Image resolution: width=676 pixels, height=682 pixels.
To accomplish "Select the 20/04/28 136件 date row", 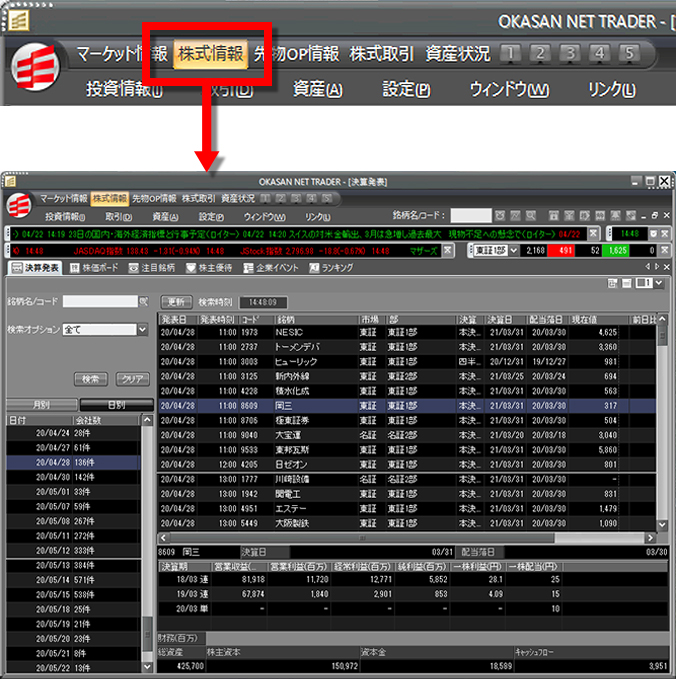I will tap(74, 462).
